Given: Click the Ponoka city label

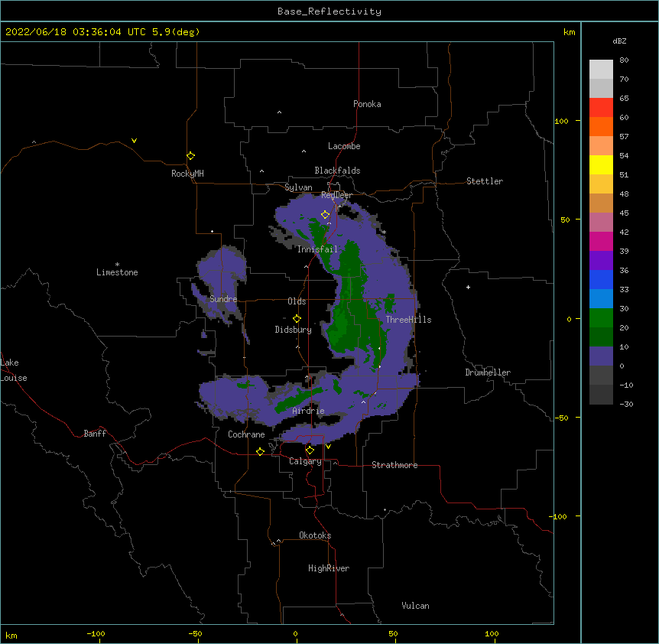Looking at the screenshot, I should pos(367,104).
